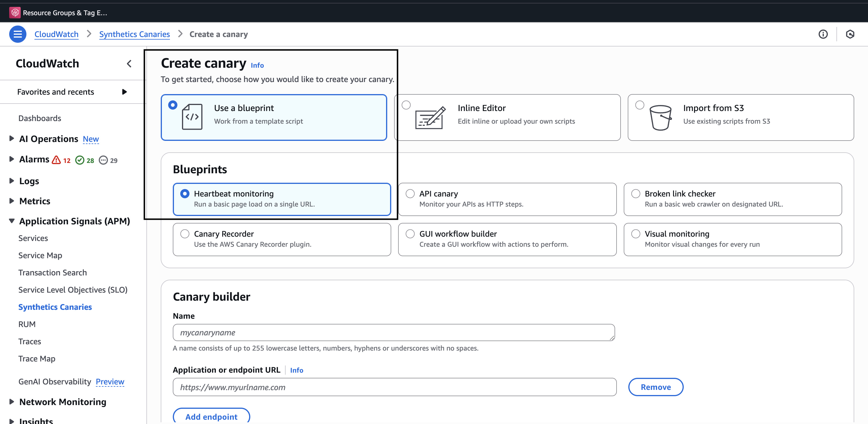The height and width of the screenshot is (424, 868).
Task: Click the Inline Editor pencil icon
Action: 430,118
